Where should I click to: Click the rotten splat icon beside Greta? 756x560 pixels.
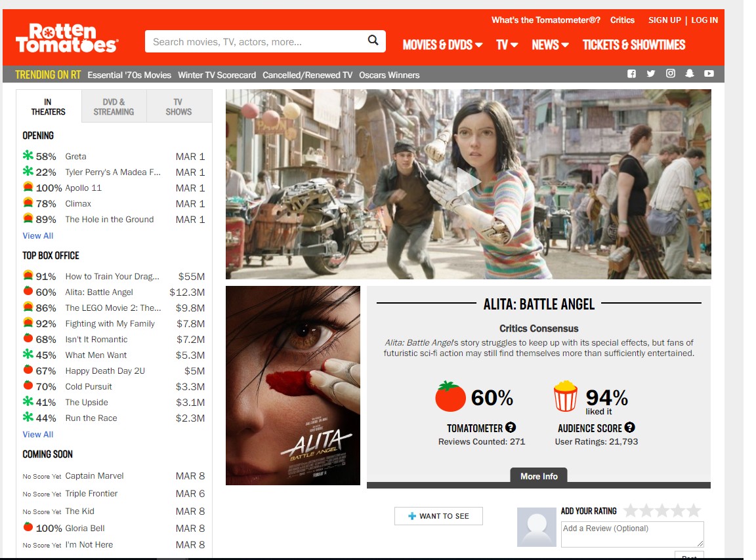pos(28,155)
